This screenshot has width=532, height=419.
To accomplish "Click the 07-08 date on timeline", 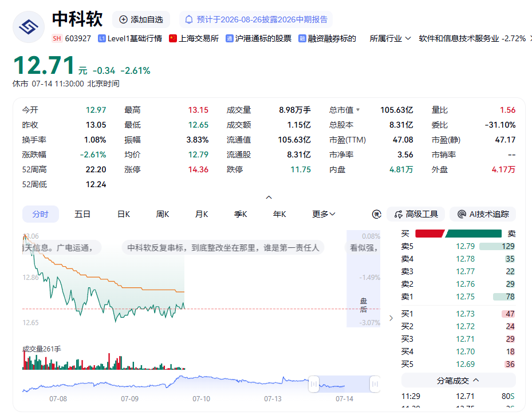I will click(58, 398).
